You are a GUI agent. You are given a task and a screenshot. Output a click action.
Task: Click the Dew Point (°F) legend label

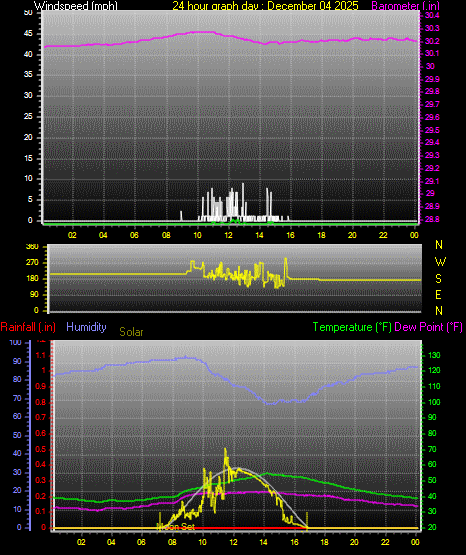[428, 327]
